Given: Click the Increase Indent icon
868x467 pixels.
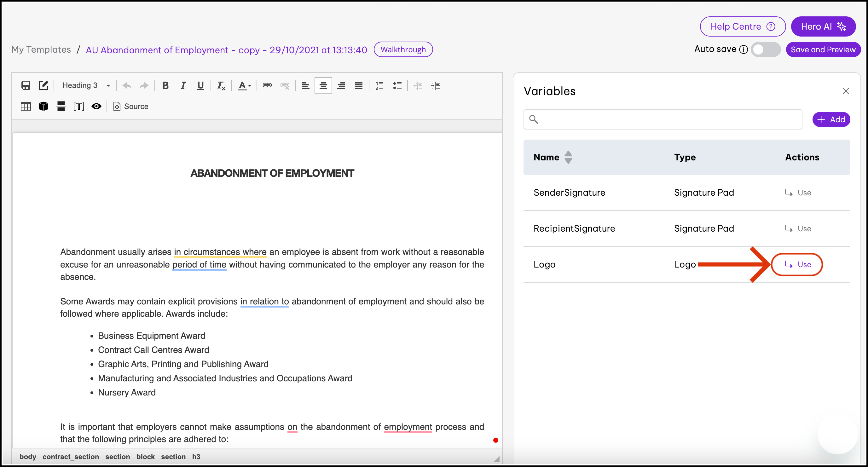Looking at the screenshot, I should 436,86.
